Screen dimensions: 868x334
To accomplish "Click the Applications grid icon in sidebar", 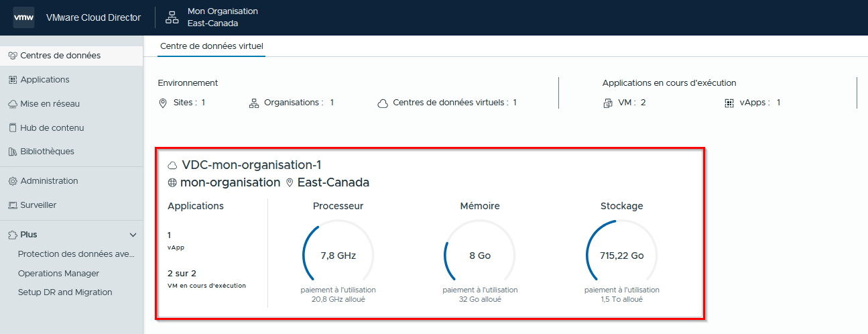I will click(13, 80).
